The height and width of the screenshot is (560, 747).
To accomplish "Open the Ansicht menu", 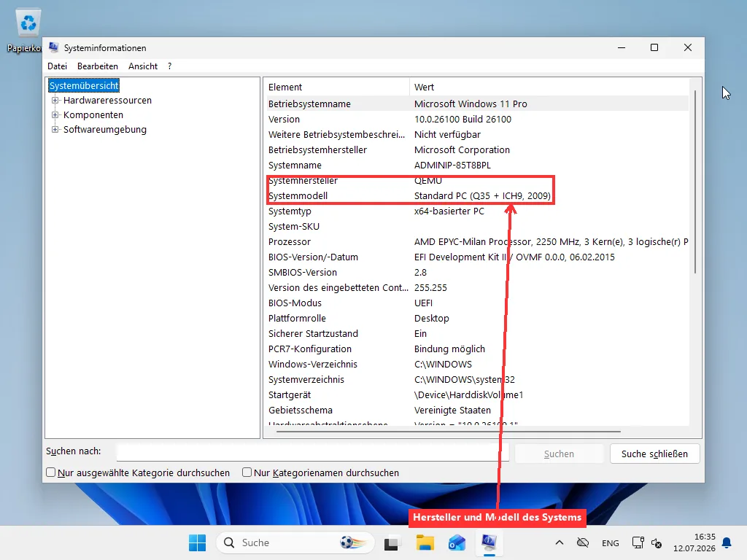I will click(x=143, y=66).
